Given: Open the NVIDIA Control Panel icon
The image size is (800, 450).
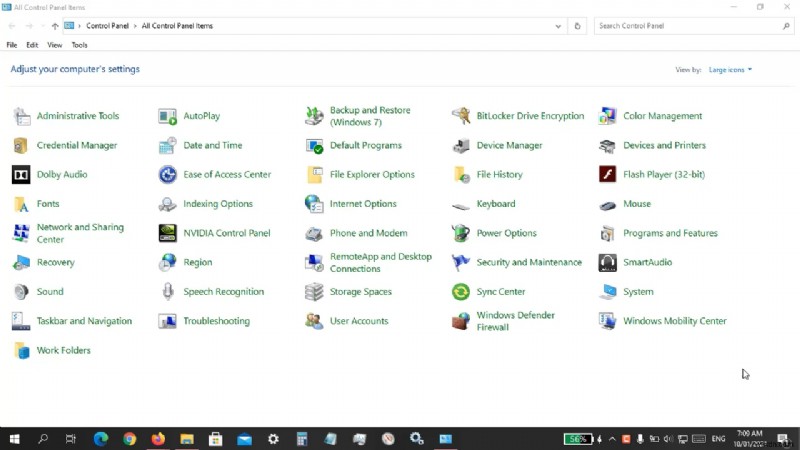Looking at the screenshot, I should point(168,234).
